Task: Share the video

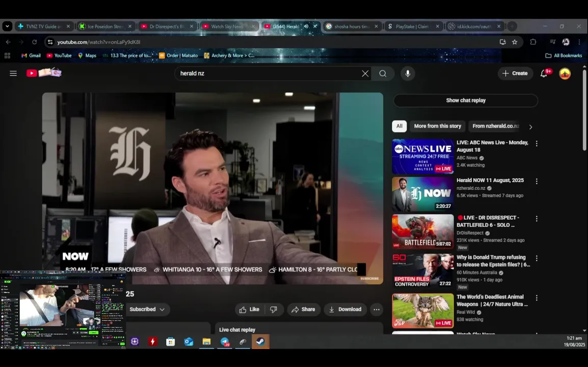Action: pyautogui.click(x=304, y=309)
